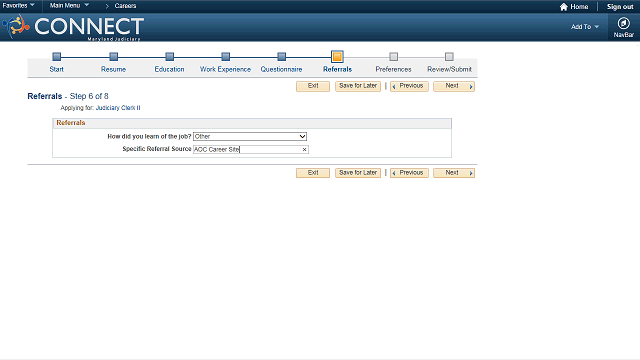Open the Referrals step label
Viewport: 640px width, 360px height.
(x=337, y=69)
